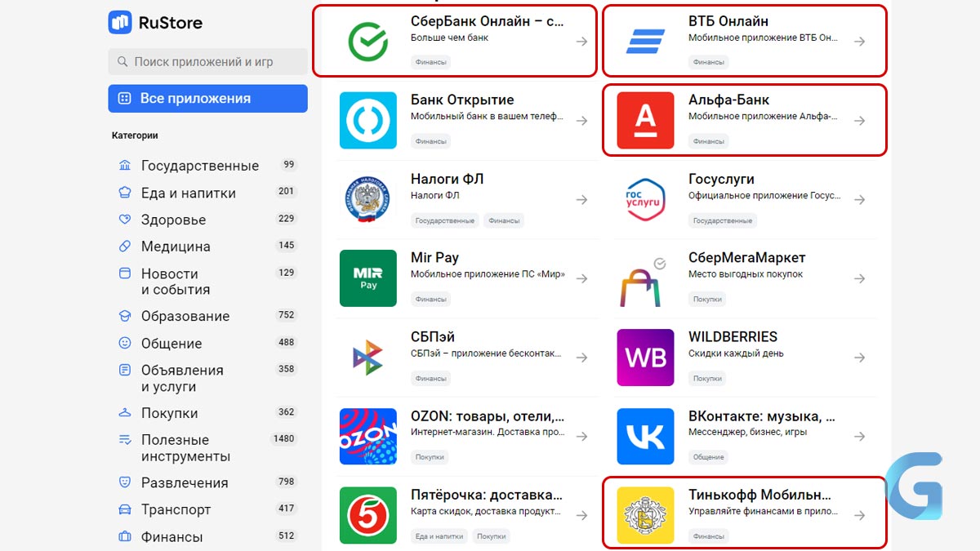Click the arrow on Госуслуги card
Image resolution: width=980 pixels, height=551 pixels.
click(860, 200)
